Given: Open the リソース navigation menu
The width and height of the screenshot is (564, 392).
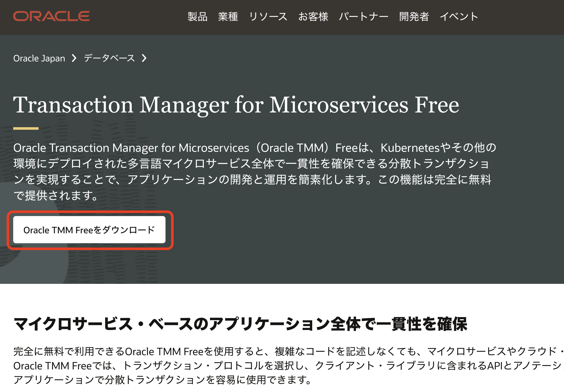Looking at the screenshot, I should click(268, 17).
